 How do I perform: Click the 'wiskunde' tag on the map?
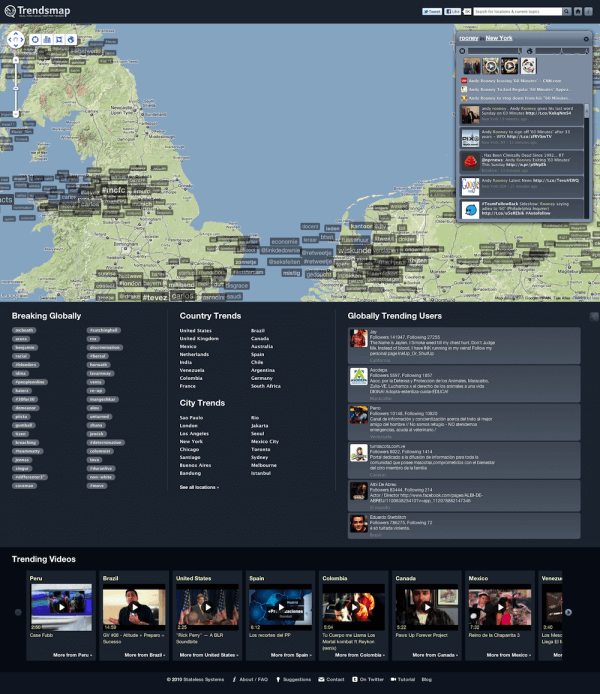pyautogui.click(x=355, y=251)
